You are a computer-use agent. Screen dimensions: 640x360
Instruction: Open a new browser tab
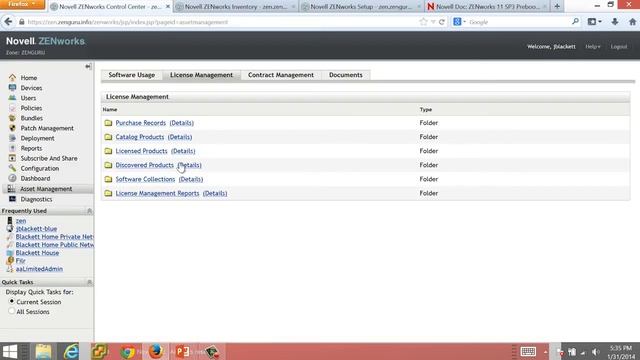coord(557,6)
